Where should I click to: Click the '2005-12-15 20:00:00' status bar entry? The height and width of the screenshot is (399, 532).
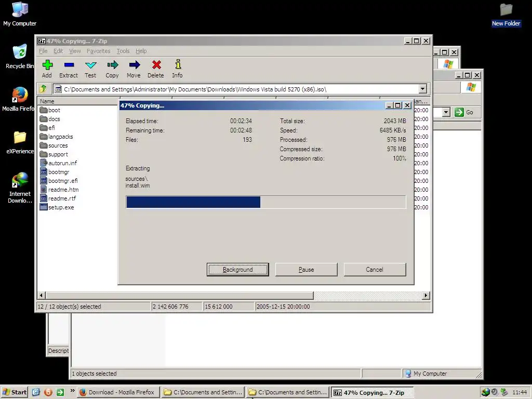click(x=283, y=307)
